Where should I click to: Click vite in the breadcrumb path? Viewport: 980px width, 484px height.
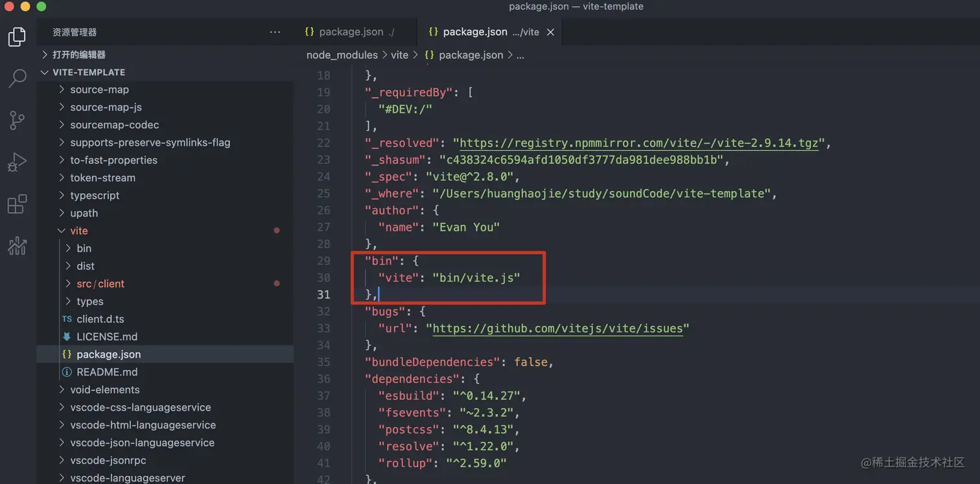[x=400, y=55]
